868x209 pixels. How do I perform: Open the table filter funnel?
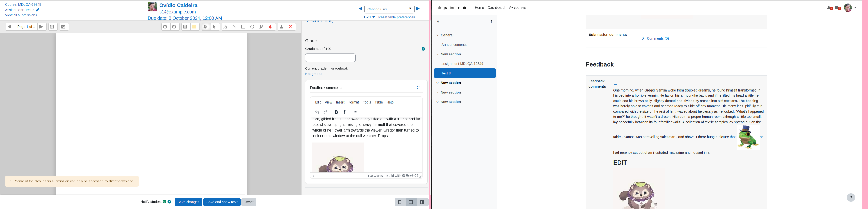(x=374, y=17)
